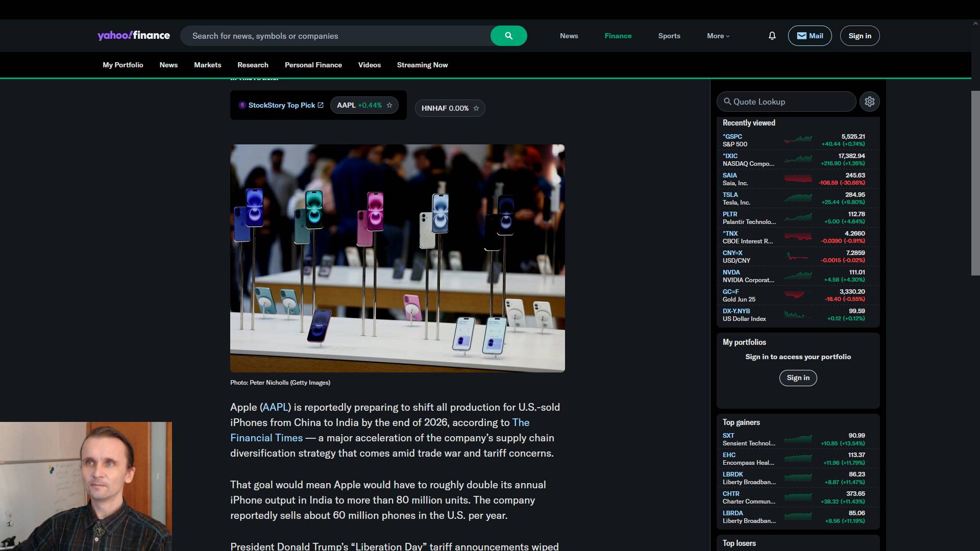This screenshot has height=551, width=980.
Task: Expand the More dropdown menu
Action: click(x=718, y=36)
